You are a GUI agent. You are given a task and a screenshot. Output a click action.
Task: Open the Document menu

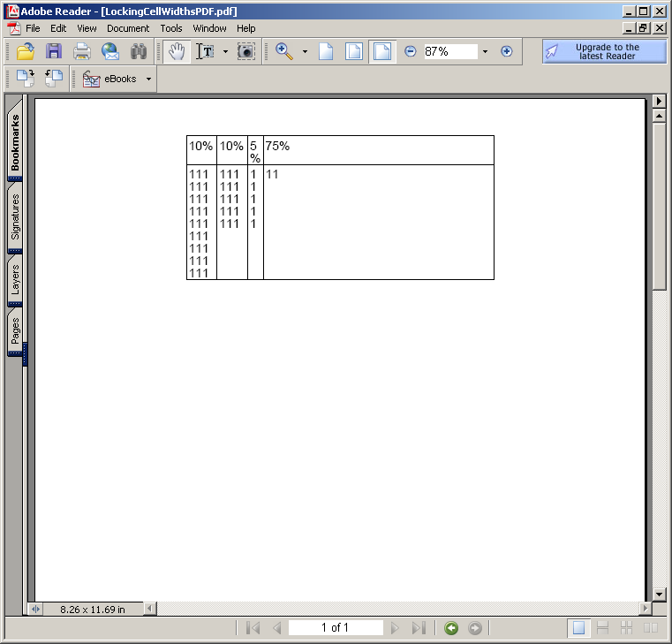pyautogui.click(x=128, y=28)
